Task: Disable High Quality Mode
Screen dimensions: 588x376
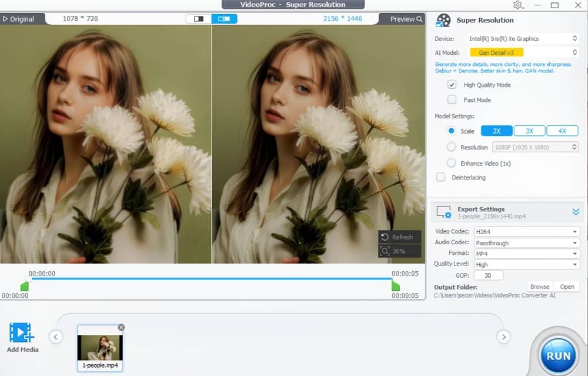Action: [452, 84]
